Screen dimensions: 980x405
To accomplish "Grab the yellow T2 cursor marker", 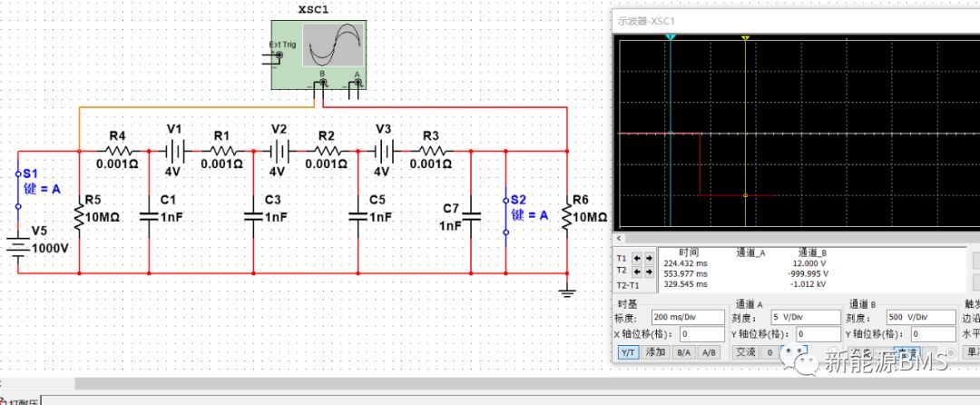I will pyautogui.click(x=746, y=38).
